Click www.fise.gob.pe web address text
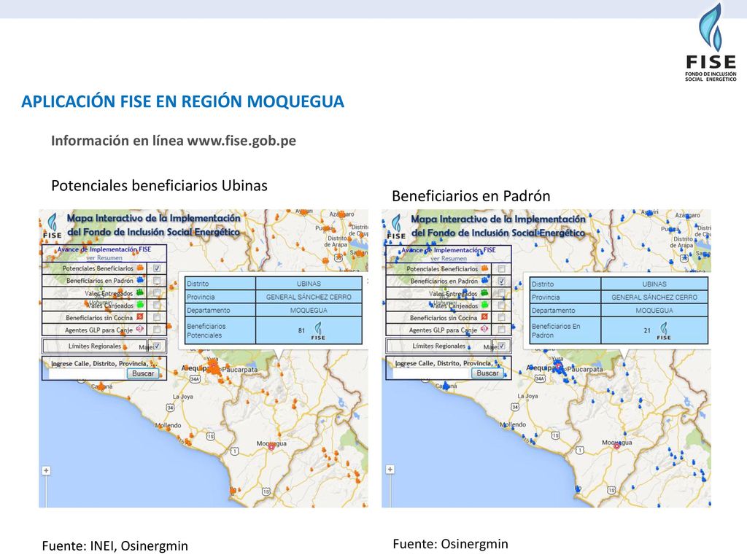 click(x=241, y=141)
